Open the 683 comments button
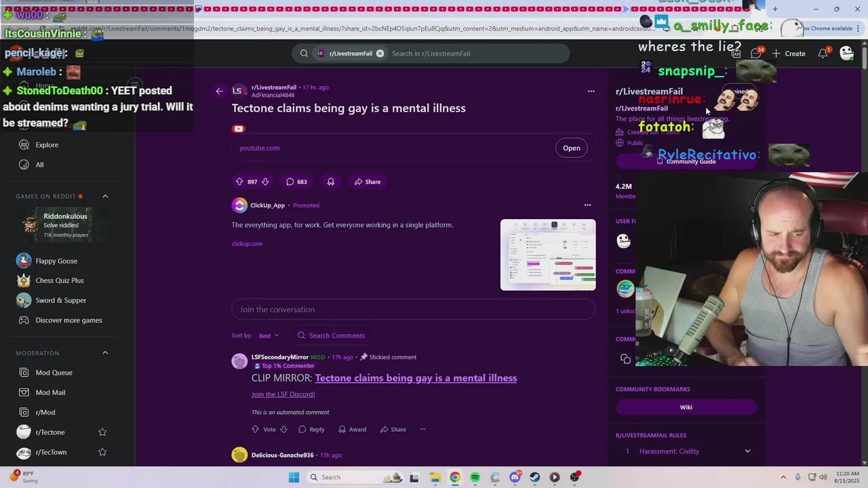The image size is (868, 488). click(x=296, y=182)
